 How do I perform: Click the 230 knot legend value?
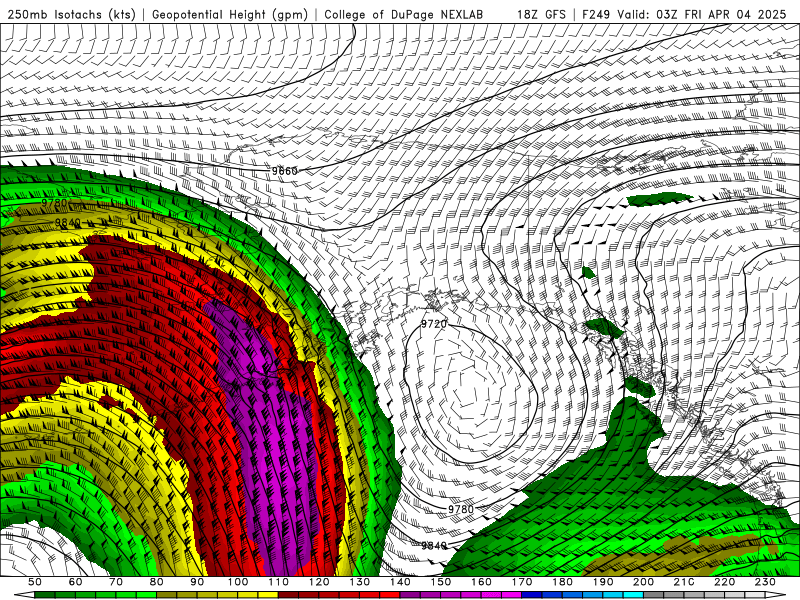click(x=765, y=582)
